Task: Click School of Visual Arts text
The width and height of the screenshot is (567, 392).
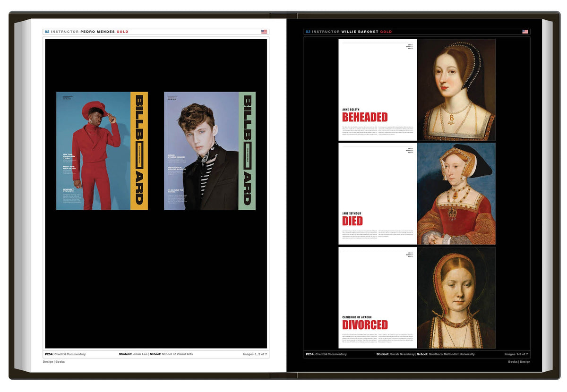Action: [x=177, y=354]
